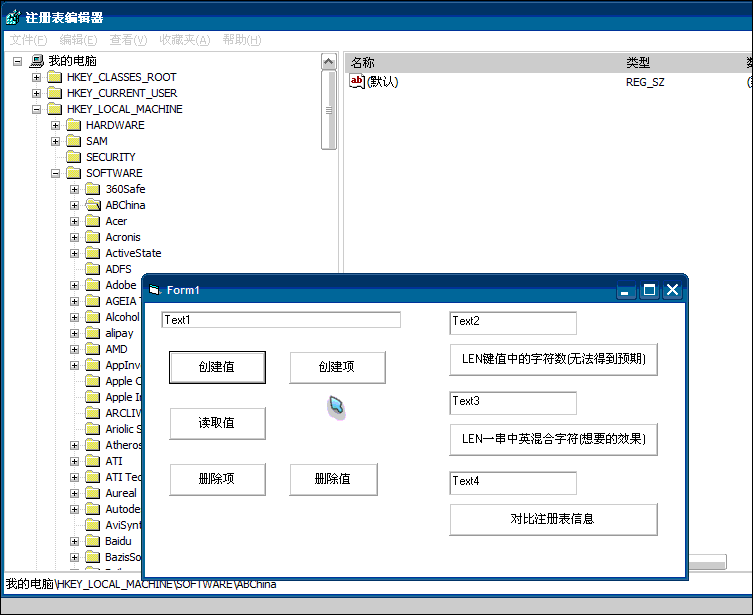Click the Form1 window title icon
Image resolution: width=753 pixels, height=615 pixels.
pyautogui.click(x=154, y=290)
